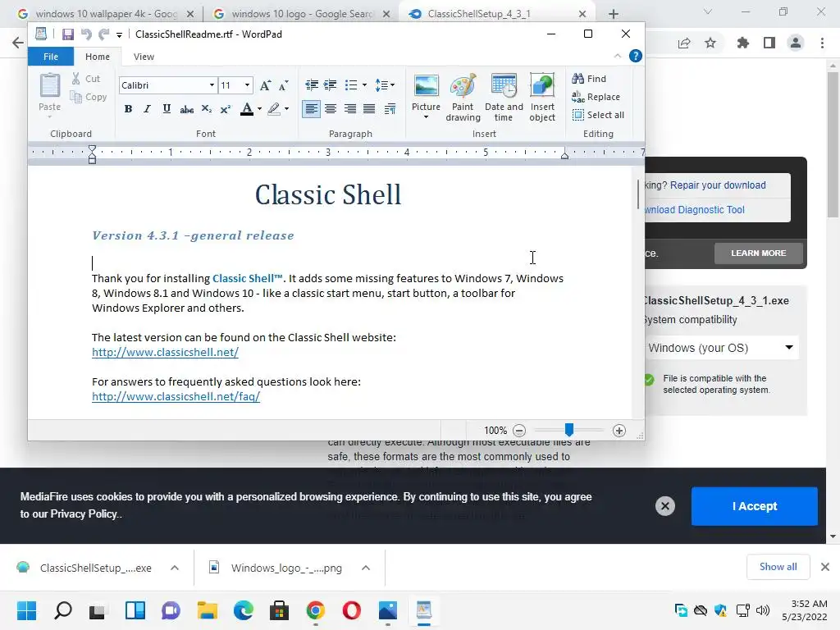Click the Undo icon in WordPad quick access

point(85,34)
